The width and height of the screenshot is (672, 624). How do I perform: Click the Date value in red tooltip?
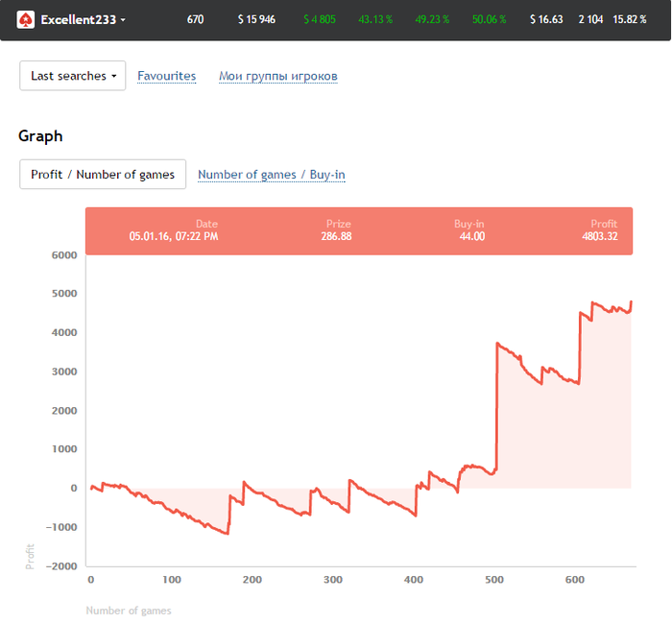174,236
